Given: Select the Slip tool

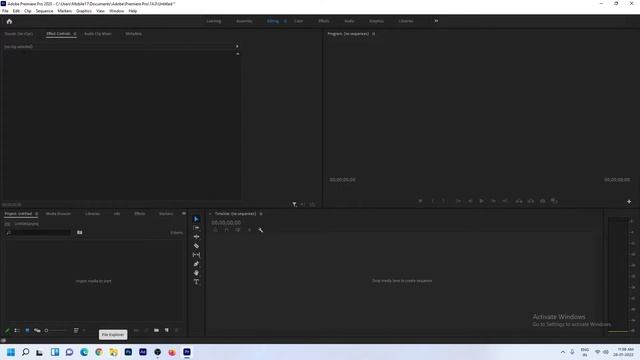Looking at the screenshot, I should point(196,255).
